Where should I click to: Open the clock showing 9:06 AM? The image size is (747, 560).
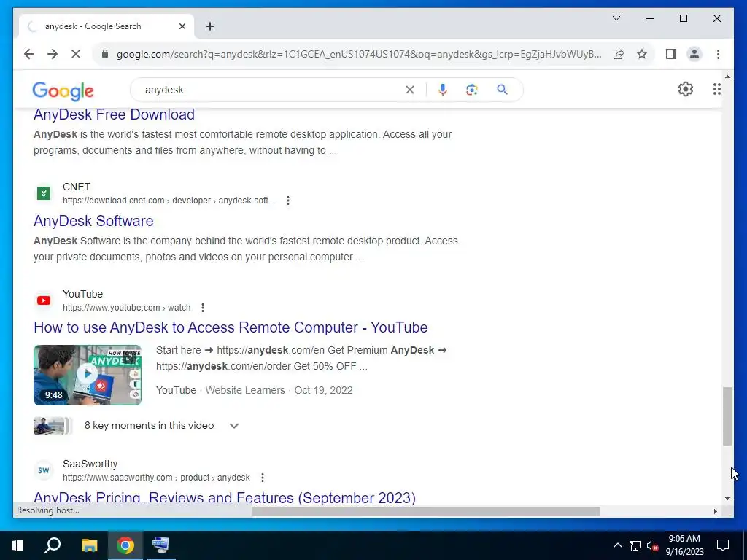point(684,545)
